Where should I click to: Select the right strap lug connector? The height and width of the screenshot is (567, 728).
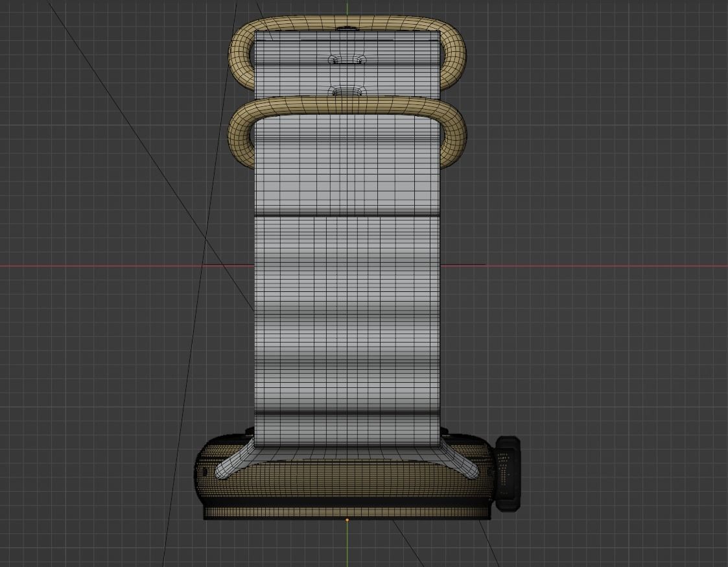[x=460, y=460]
